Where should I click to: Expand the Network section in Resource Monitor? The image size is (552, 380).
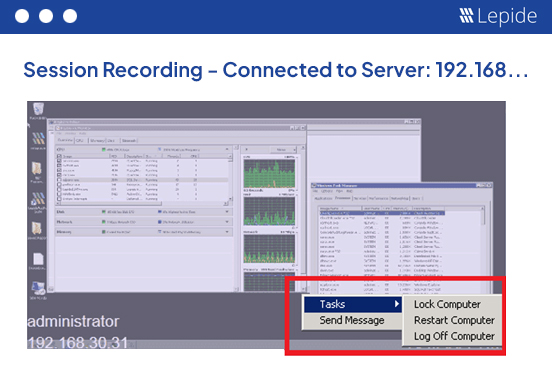pos(227,222)
